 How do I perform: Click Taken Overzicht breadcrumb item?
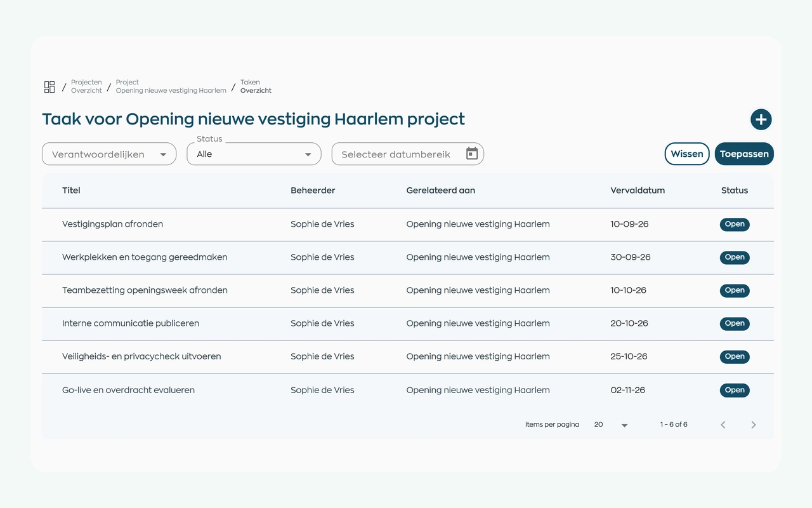256,86
